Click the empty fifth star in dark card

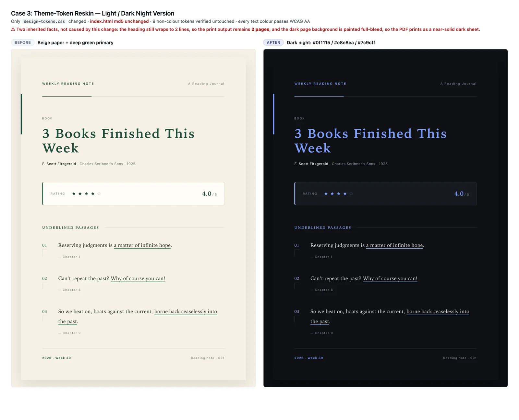click(351, 194)
